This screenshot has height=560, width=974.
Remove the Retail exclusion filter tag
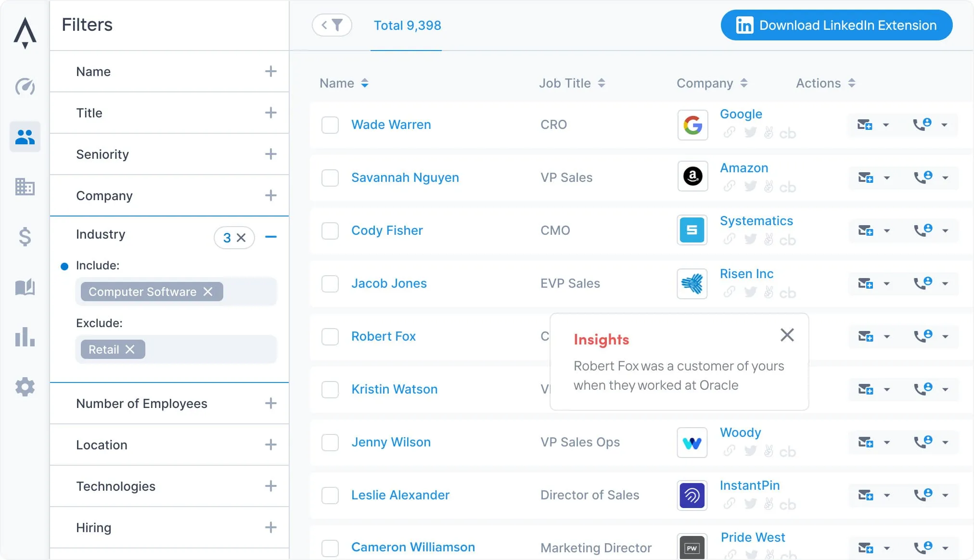132,349
